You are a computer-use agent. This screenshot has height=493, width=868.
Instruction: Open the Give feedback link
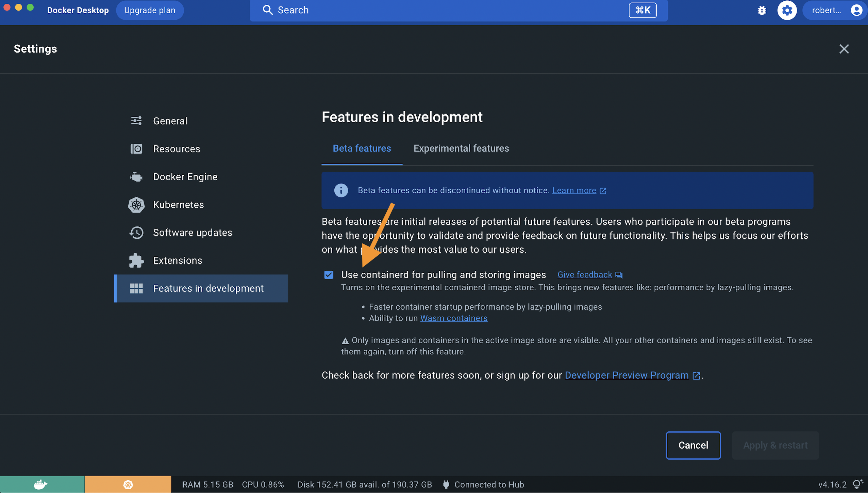[585, 275]
